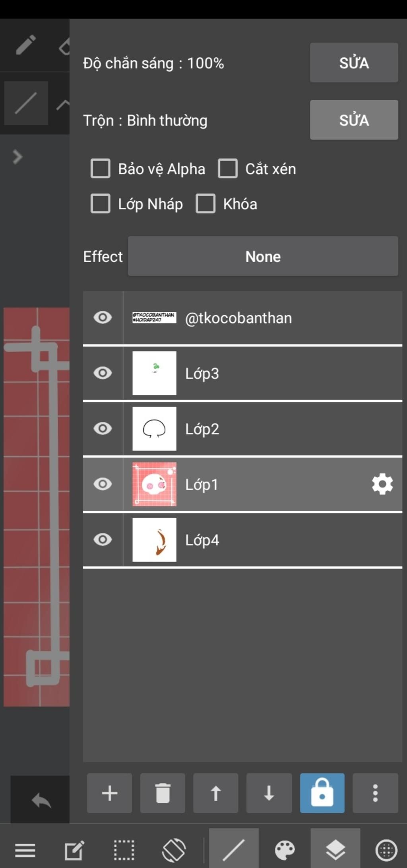Screen dimensions: 407x868
Task: Select the dotted selection rectangle tool
Action: tap(124, 850)
